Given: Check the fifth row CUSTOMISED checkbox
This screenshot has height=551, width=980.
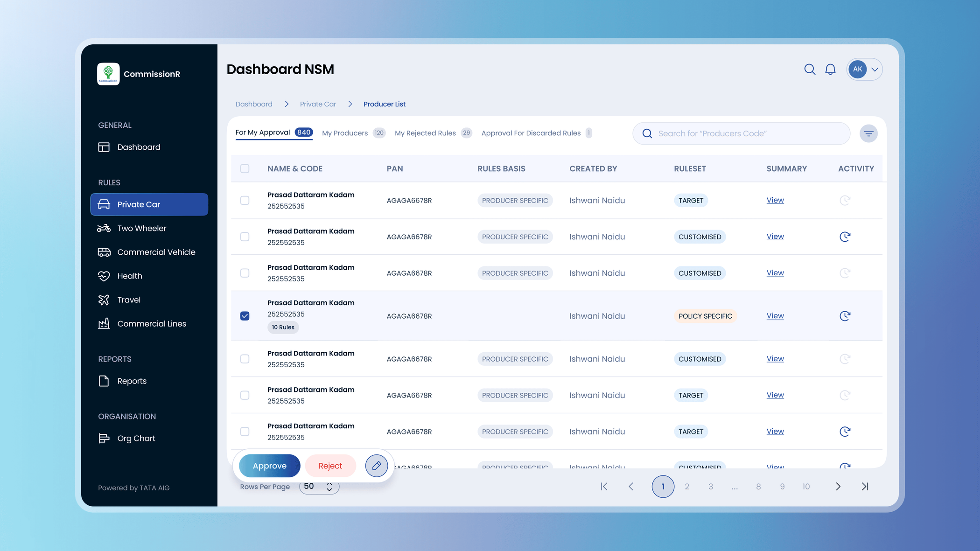Looking at the screenshot, I should (x=245, y=359).
